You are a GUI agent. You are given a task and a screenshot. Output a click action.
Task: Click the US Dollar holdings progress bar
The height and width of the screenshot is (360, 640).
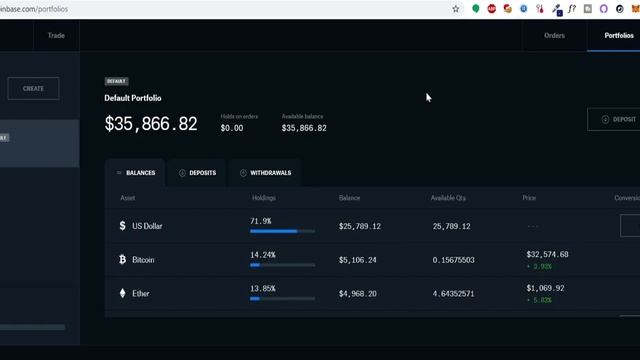point(282,231)
